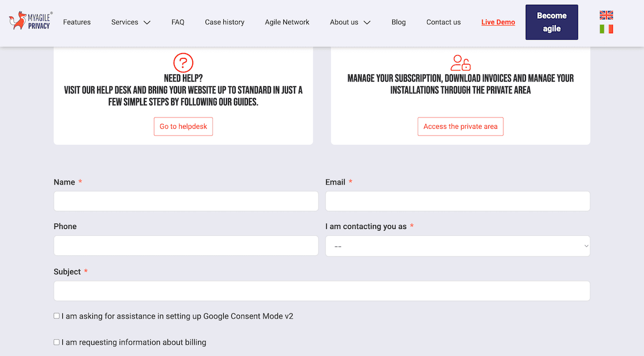Click the Go to helpdesk button
The width and height of the screenshot is (644, 356).
[183, 127]
